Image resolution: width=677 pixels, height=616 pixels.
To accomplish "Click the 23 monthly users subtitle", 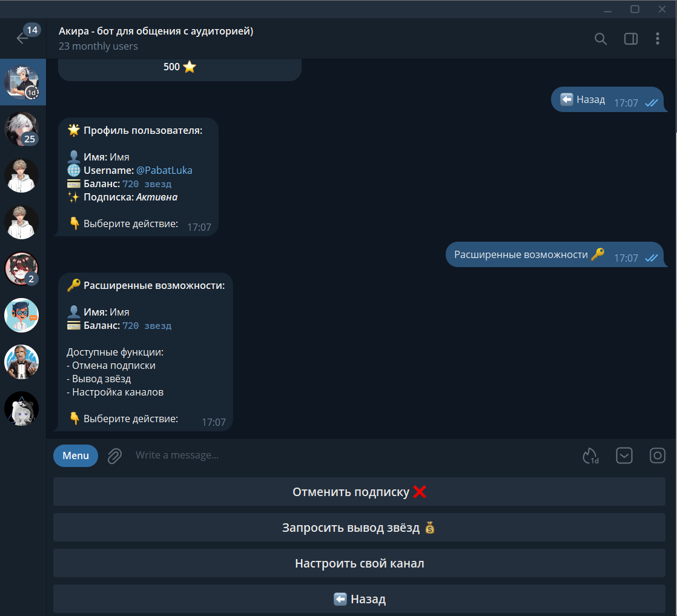I will [98, 46].
